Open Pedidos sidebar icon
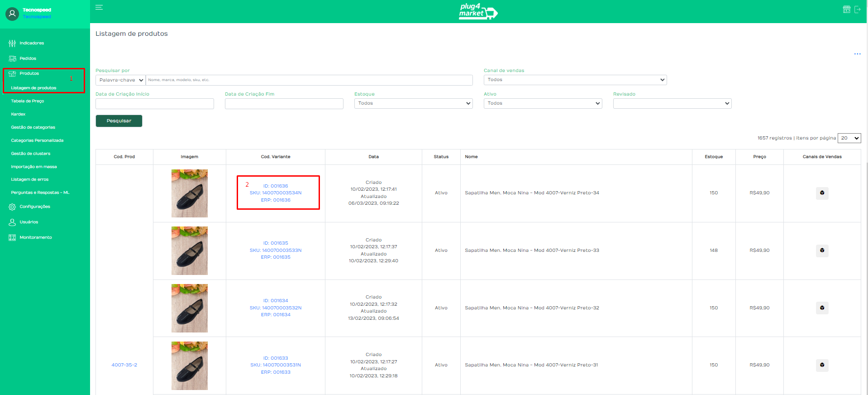Viewport: 868px width, 395px height. [x=12, y=58]
